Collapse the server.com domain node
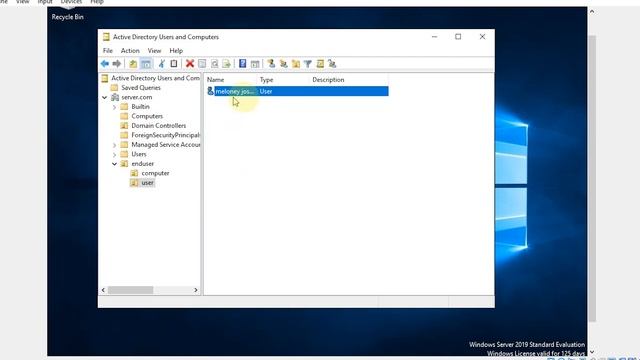This screenshot has height=360, width=640. 104,97
